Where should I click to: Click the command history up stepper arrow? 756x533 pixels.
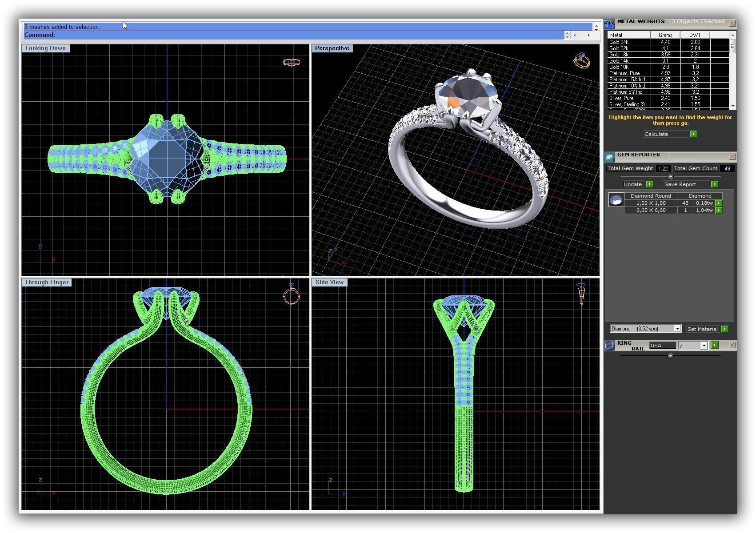point(567,33)
